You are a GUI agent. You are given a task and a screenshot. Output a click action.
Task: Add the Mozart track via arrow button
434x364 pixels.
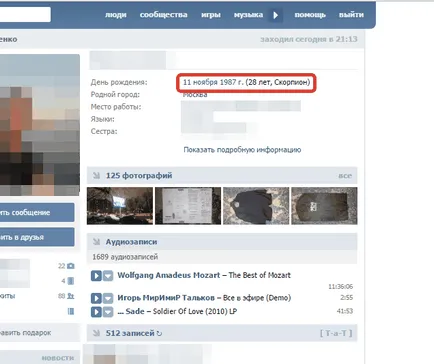[108, 276]
